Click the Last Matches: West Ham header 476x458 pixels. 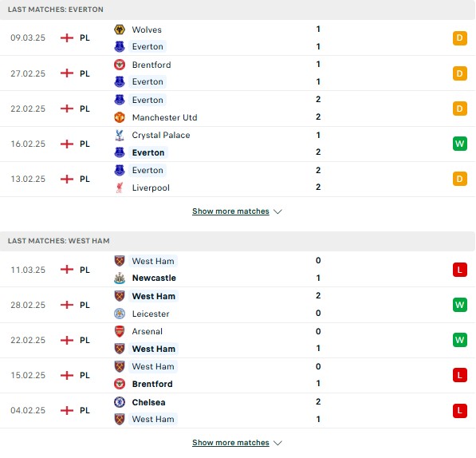tap(58, 241)
